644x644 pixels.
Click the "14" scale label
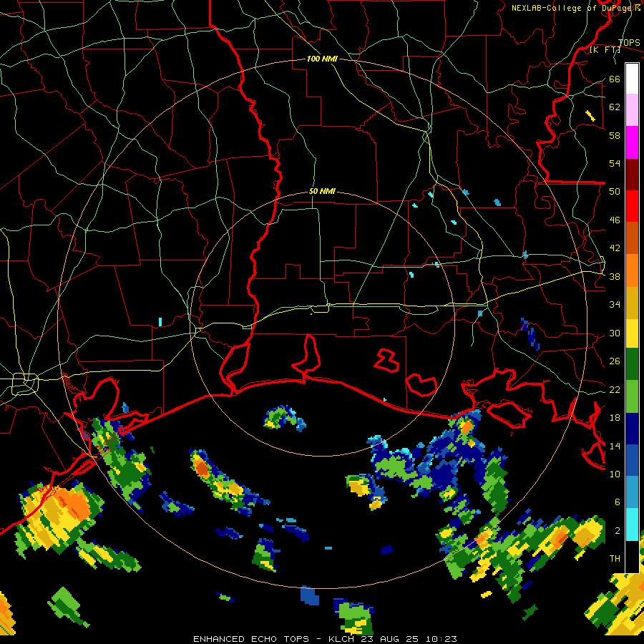pyautogui.click(x=615, y=446)
